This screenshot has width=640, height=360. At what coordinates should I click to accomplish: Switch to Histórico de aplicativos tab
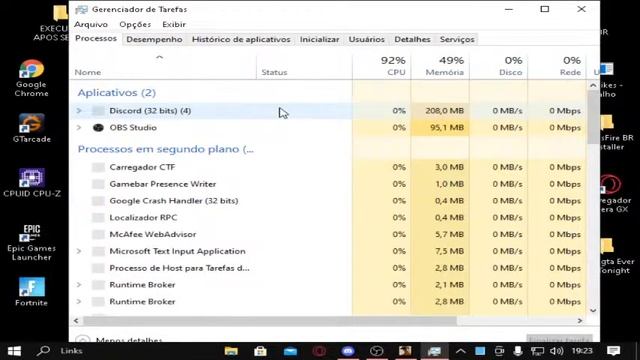(241, 39)
